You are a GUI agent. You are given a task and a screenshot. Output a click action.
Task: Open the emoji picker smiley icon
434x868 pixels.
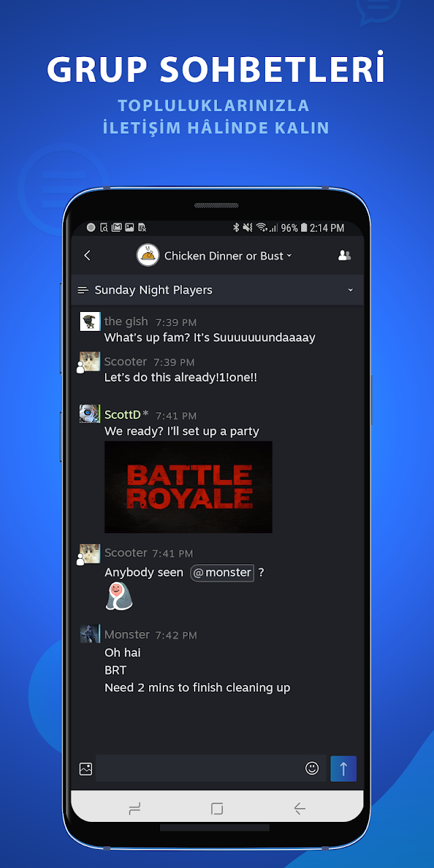pos(312,768)
